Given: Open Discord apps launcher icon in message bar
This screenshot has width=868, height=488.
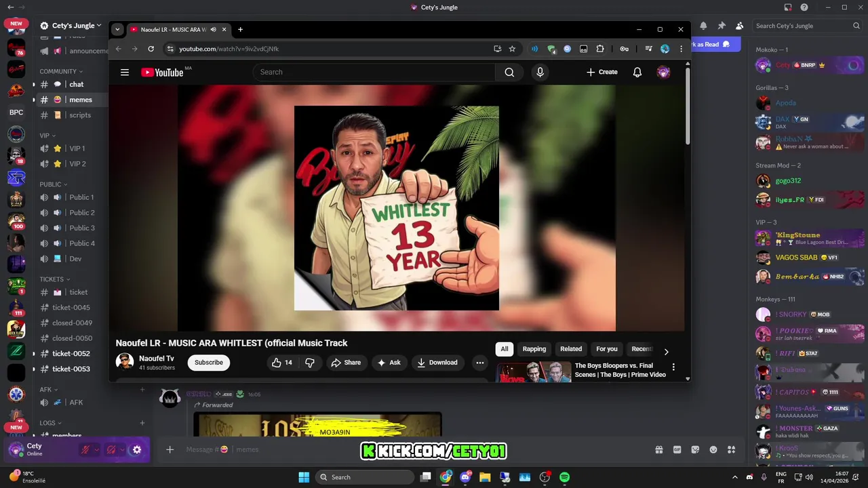Looking at the screenshot, I should tap(732, 449).
